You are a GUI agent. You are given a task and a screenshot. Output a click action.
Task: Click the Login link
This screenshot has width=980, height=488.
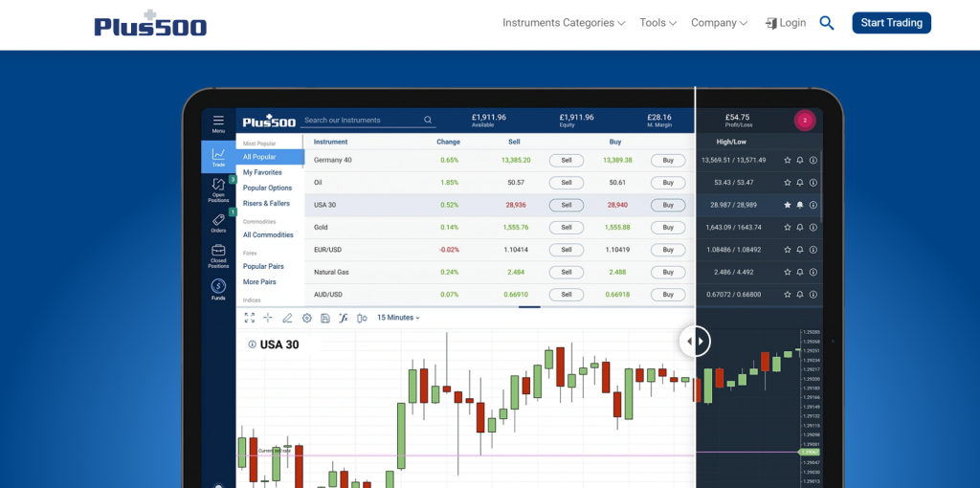786,23
